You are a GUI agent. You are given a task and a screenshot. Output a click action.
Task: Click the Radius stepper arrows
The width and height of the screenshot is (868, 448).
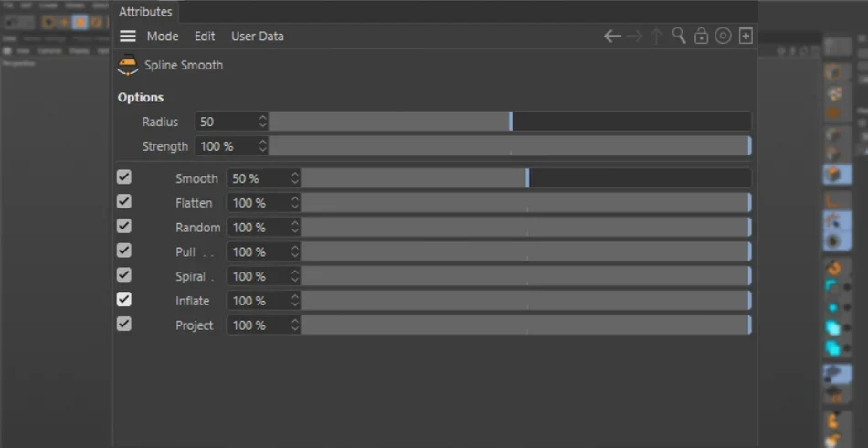click(x=263, y=122)
